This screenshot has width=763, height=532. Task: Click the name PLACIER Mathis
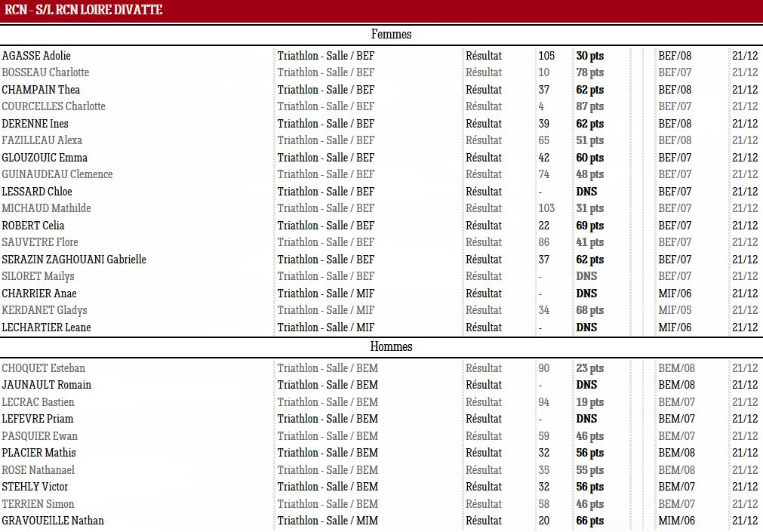(x=39, y=453)
